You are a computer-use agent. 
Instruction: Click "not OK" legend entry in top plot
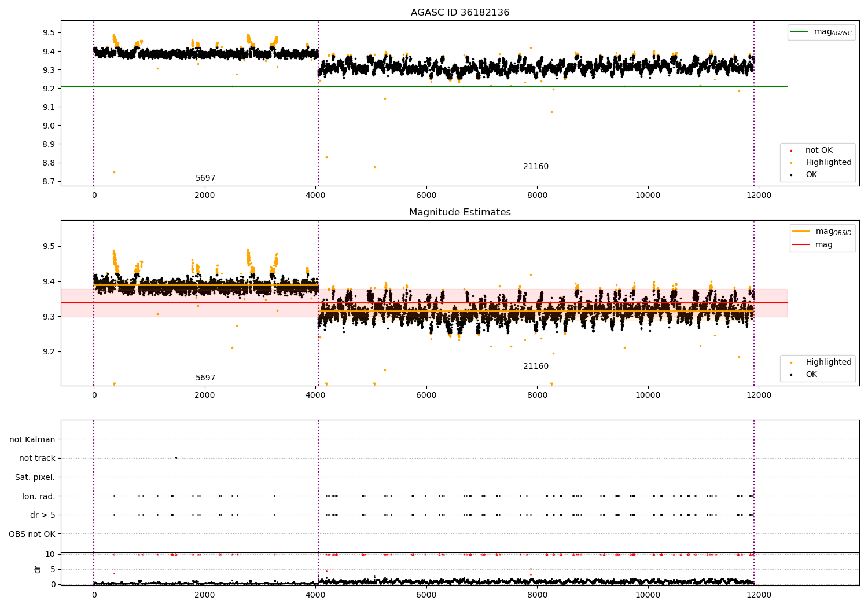click(819, 151)
